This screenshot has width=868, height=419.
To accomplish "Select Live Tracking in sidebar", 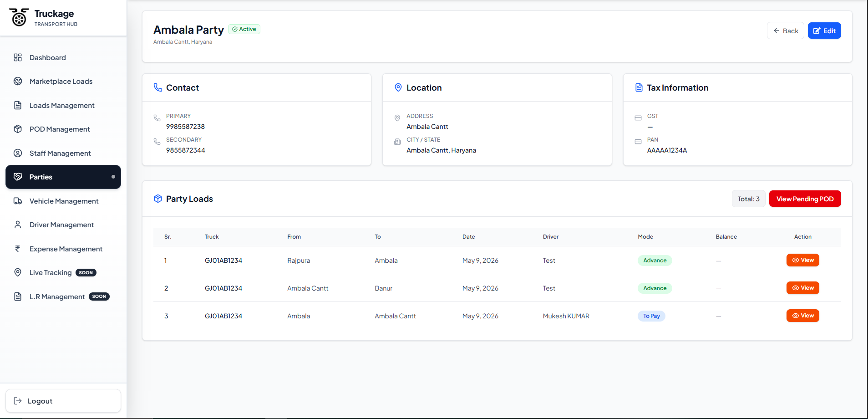I will (63, 272).
